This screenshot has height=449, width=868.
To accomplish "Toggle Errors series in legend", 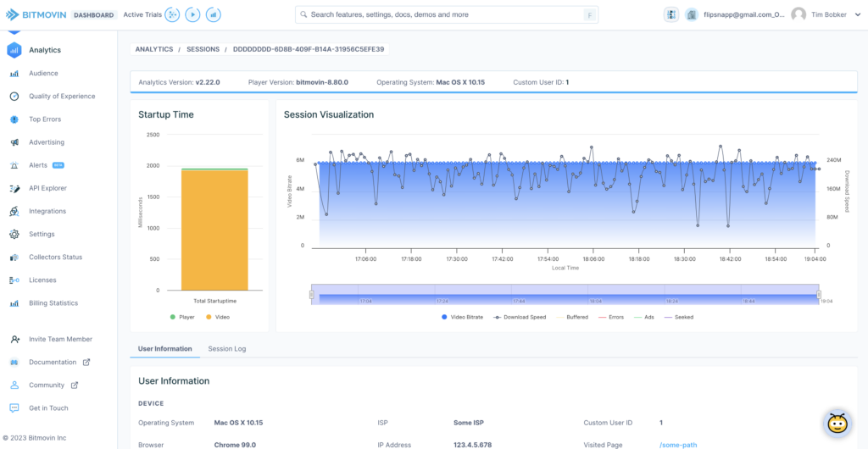I will click(x=611, y=318).
